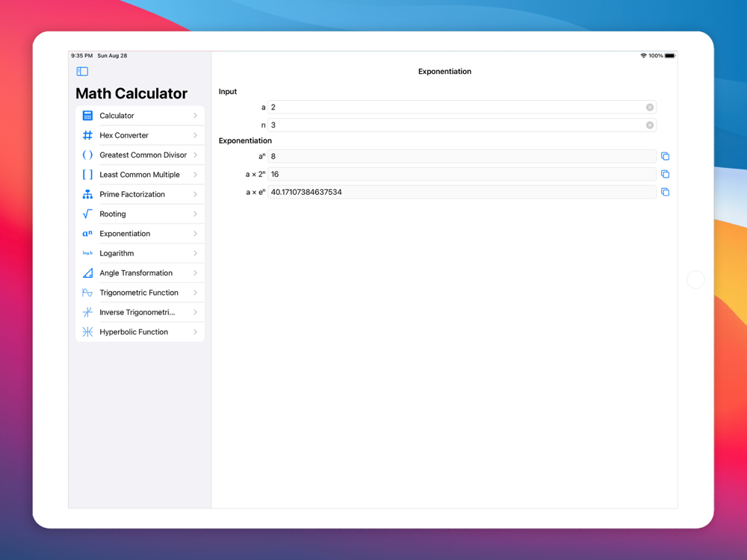Click the input field n containing 3
This screenshot has height=560, width=747.
click(462, 125)
